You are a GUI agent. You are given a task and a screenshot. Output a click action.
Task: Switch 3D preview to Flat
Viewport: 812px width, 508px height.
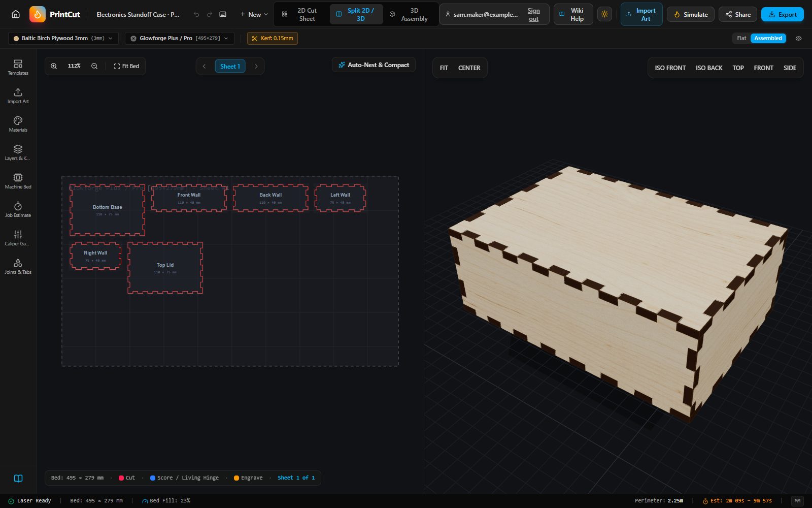741,38
